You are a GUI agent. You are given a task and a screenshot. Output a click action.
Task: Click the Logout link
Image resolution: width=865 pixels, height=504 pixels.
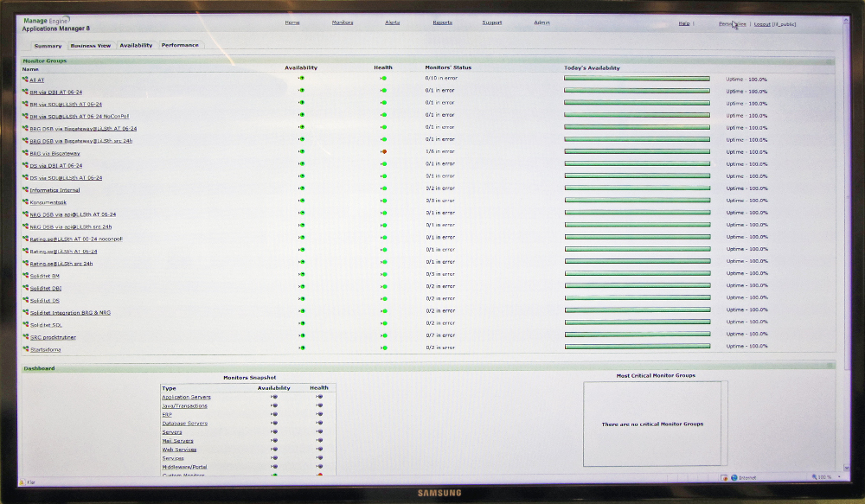point(762,24)
